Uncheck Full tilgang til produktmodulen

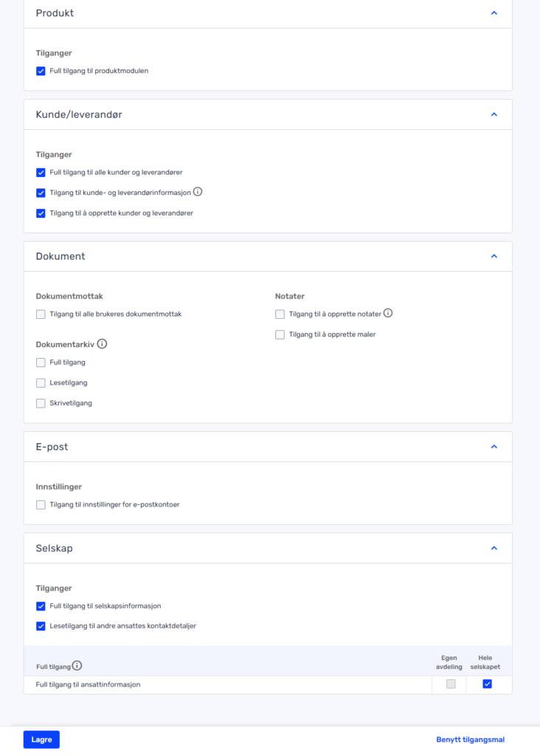[41, 71]
